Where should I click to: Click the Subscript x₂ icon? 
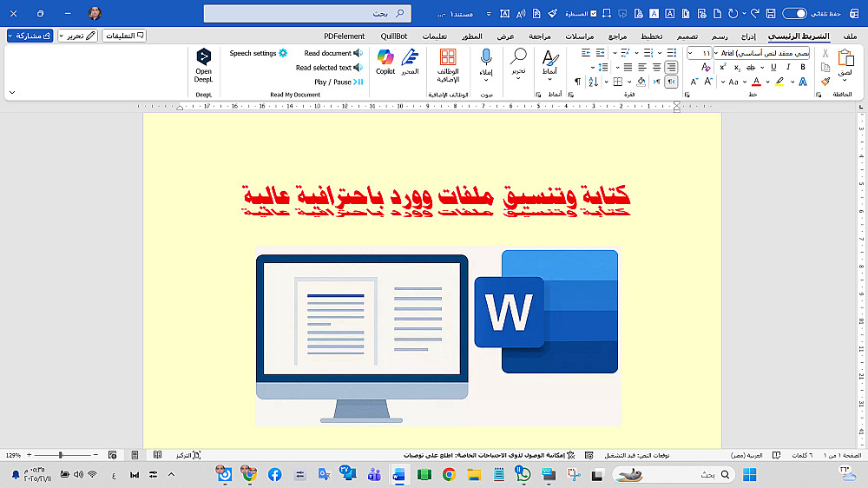click(737, 67)
